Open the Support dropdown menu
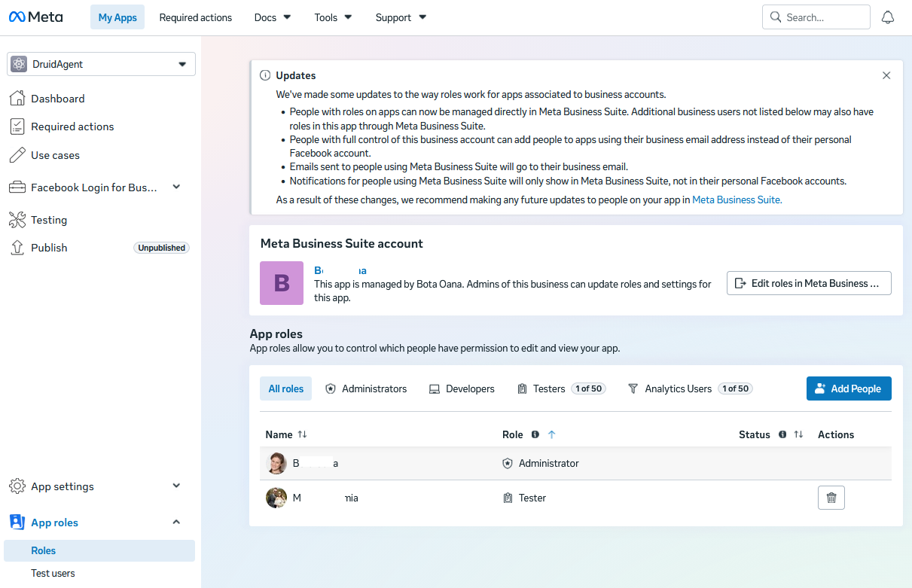The height and width of the screenshot is (588, 912). point(401,17)
